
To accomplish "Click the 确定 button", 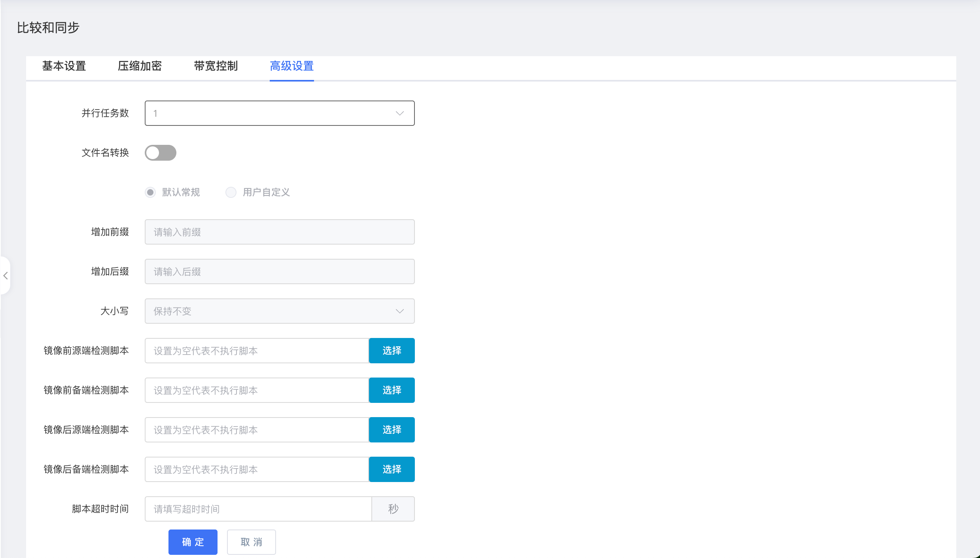I will 193,542.
